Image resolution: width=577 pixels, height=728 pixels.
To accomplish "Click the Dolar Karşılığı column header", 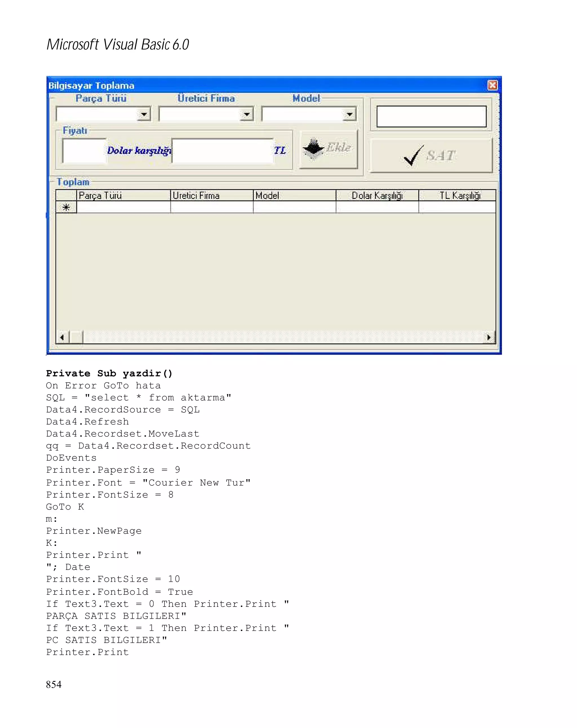I will click(x=377, y=196).
